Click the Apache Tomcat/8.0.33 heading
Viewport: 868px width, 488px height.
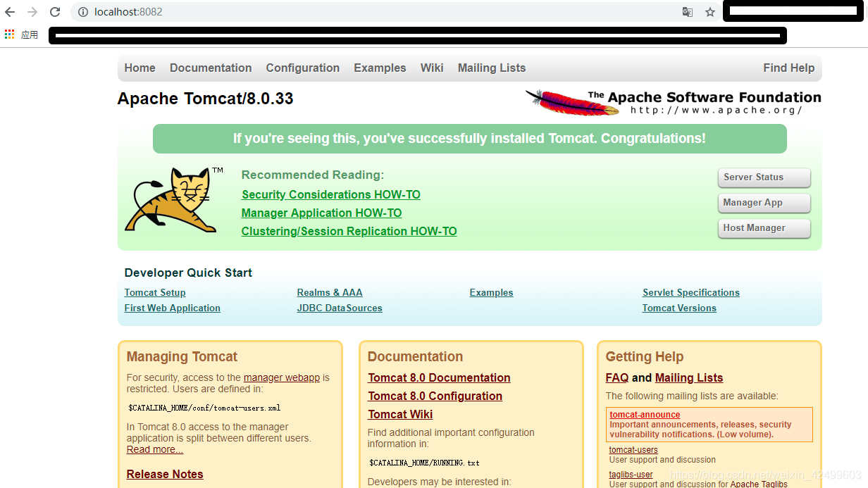click(x=205, y=99)
